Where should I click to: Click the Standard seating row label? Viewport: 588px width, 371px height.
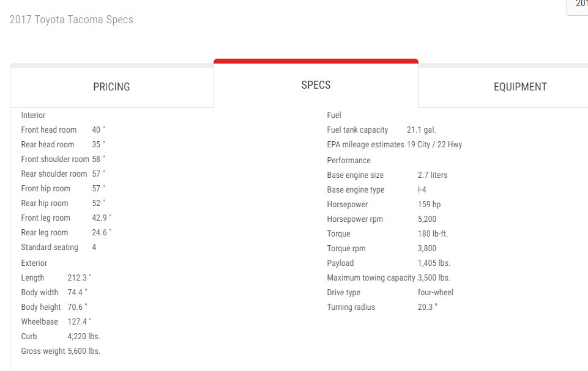click(50, 248)
